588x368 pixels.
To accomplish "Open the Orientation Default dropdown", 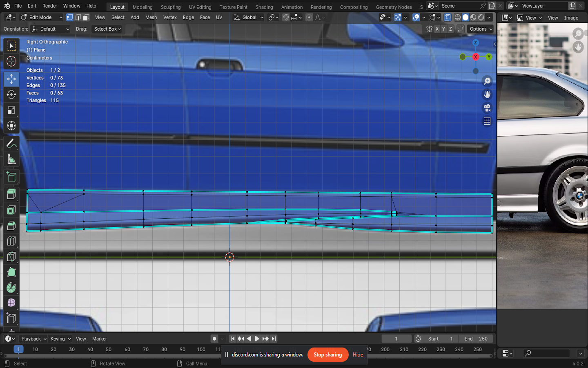I will tap(51, 29).
